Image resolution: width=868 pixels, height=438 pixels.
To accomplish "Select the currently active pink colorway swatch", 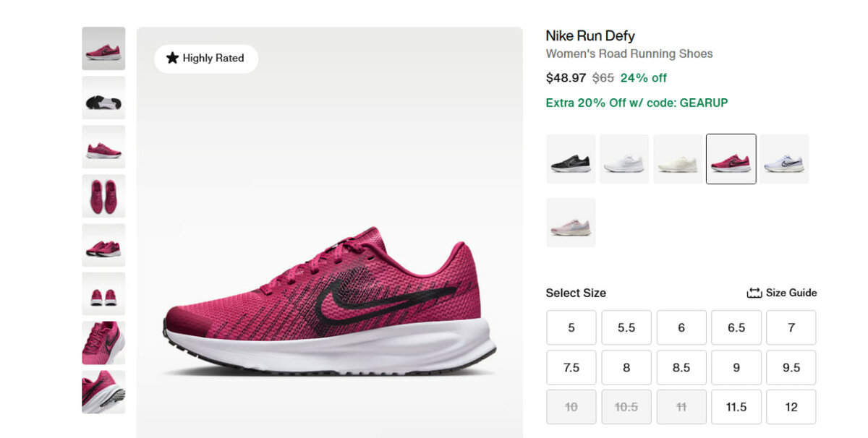I will click(731, 159).
